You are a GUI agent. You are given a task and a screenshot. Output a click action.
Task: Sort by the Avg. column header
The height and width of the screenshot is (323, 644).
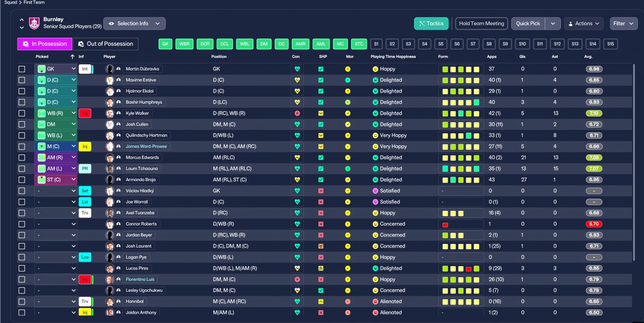[588, 56]
